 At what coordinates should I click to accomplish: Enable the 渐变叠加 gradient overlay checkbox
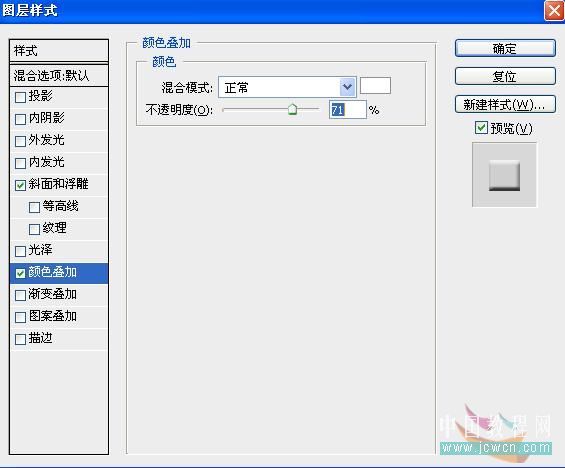[x=21, y=295]
